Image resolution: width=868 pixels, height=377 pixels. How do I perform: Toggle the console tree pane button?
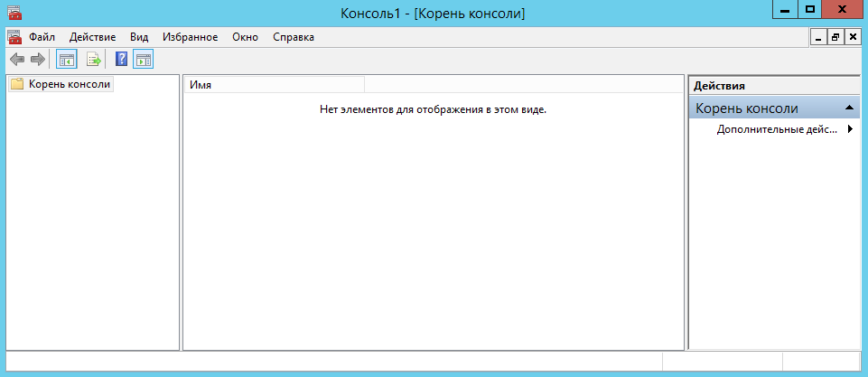(x=67, y=60)
